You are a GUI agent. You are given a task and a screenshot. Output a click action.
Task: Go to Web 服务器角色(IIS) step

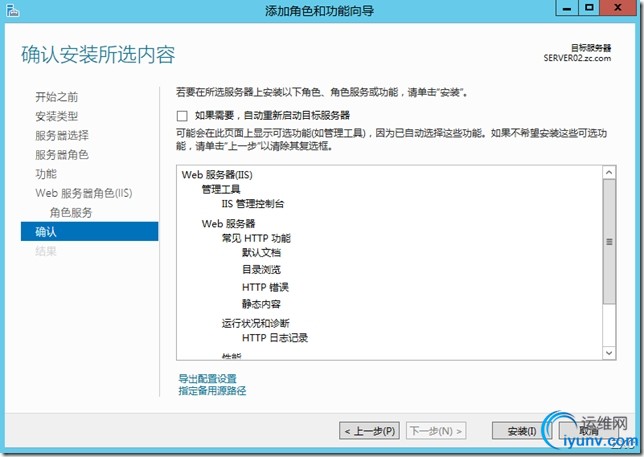coord(84,193)
